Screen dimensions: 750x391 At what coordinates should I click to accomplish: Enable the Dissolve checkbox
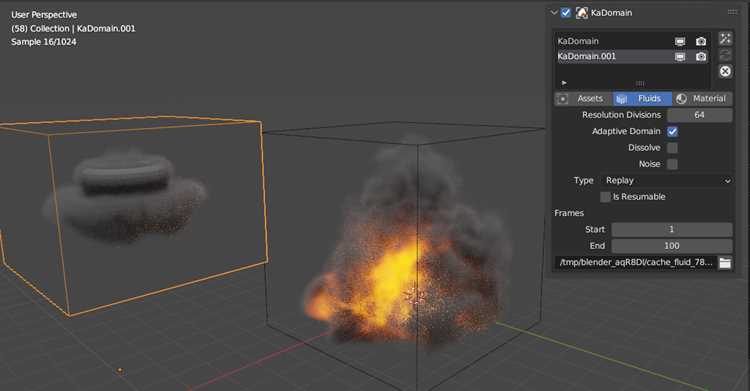672,147
